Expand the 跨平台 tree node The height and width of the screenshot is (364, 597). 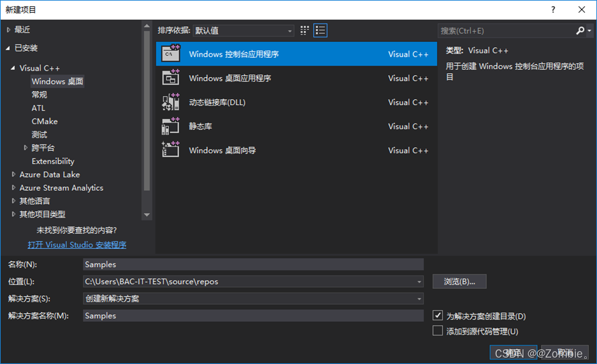pos(25,148)
